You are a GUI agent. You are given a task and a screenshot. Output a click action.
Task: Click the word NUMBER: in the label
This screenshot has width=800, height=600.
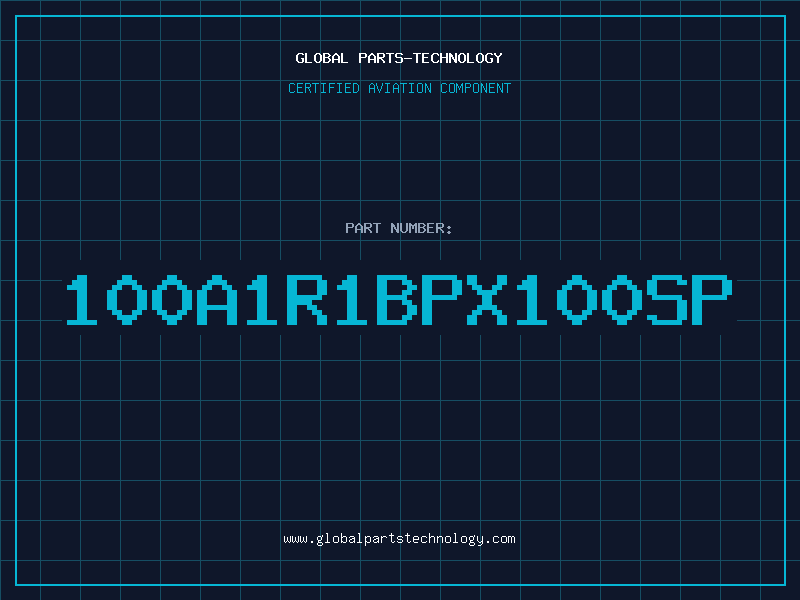click(x=421, y=228)
